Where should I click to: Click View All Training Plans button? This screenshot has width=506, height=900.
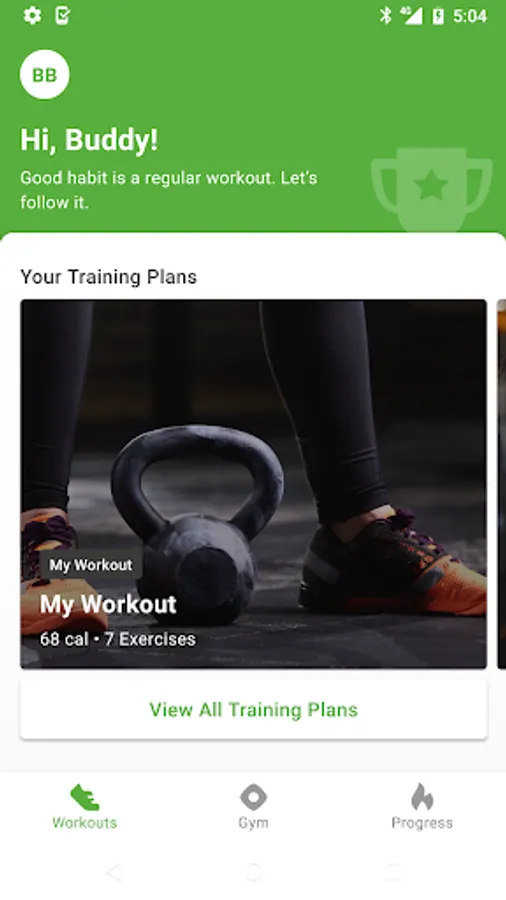coord(253,709)
